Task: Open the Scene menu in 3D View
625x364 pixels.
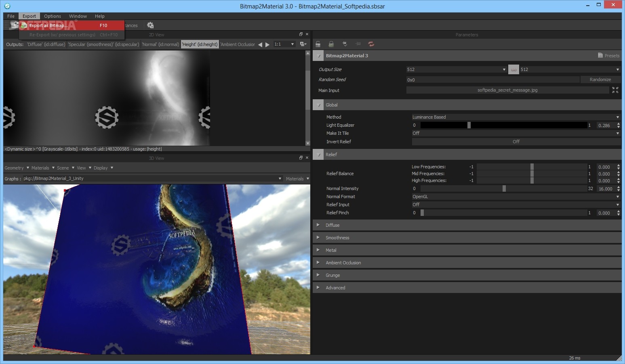Action: click(65, 168)
